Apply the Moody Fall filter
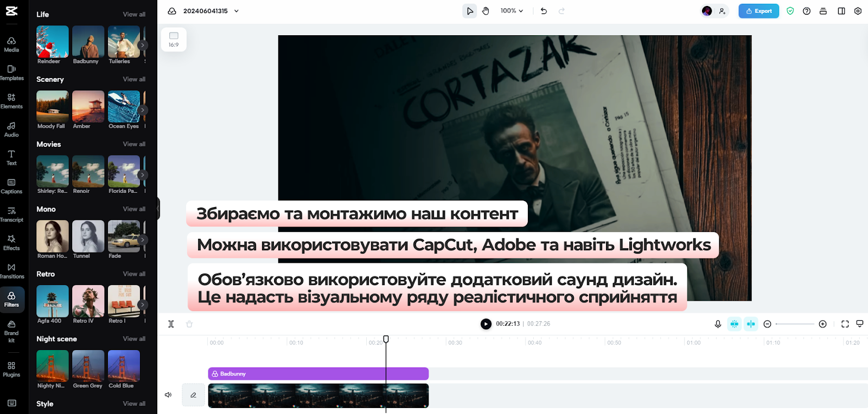The height and width of the screenshot is (414, 868). pyautogui.click(x=53, y=107)
